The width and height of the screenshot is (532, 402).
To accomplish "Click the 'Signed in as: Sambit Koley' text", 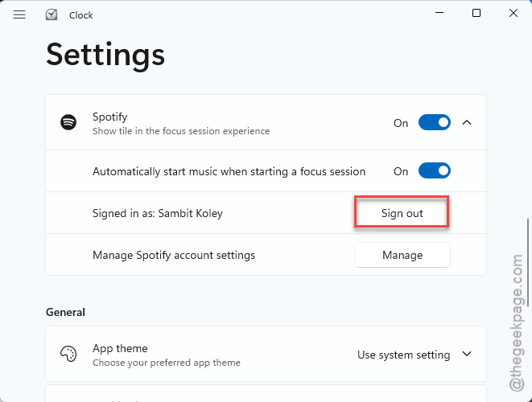I will [x=158, y=213].
